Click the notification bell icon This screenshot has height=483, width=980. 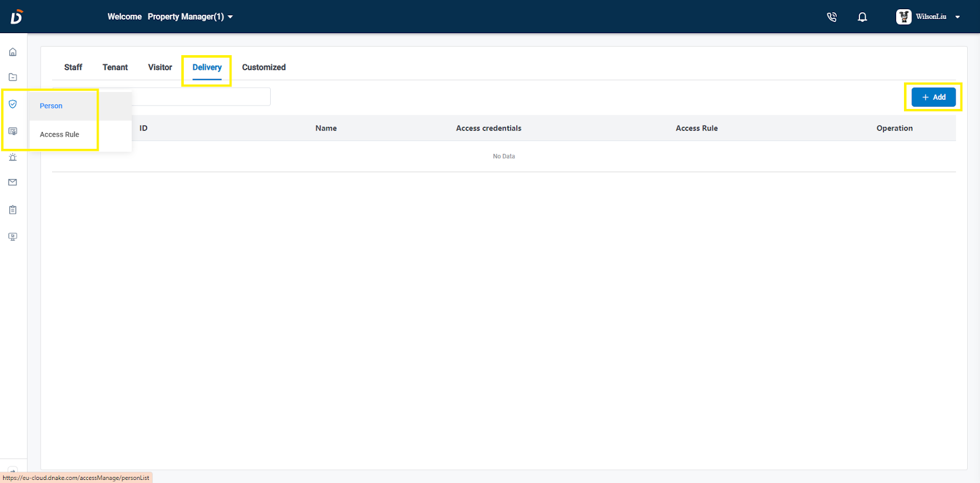tap(862, 17)
